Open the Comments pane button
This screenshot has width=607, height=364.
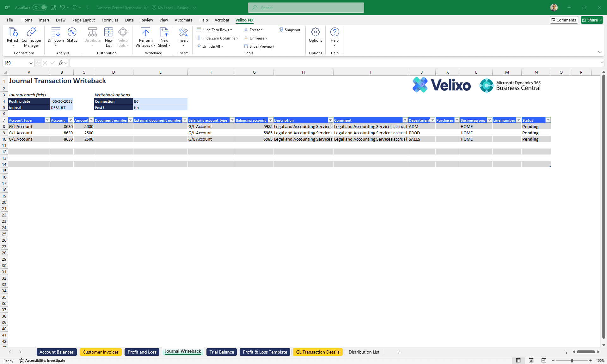pos(564,20)
